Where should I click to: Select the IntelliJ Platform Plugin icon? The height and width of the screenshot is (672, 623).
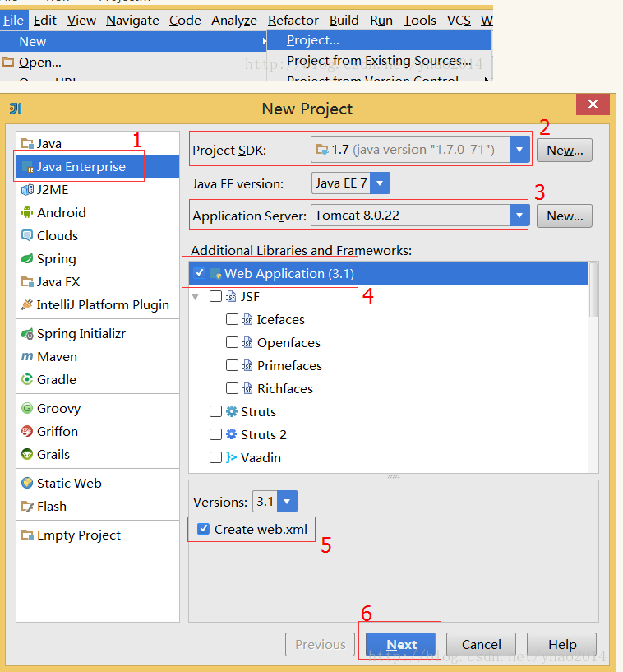click(x=27, y=304)
